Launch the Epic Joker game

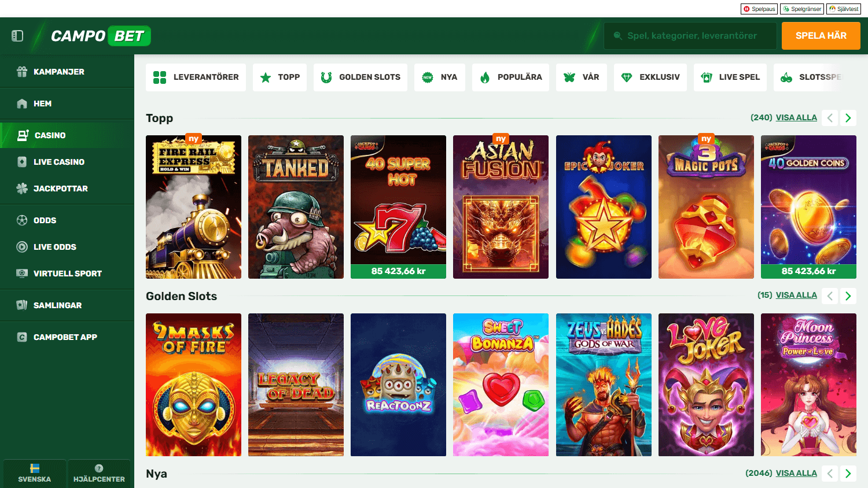(604, 207)
